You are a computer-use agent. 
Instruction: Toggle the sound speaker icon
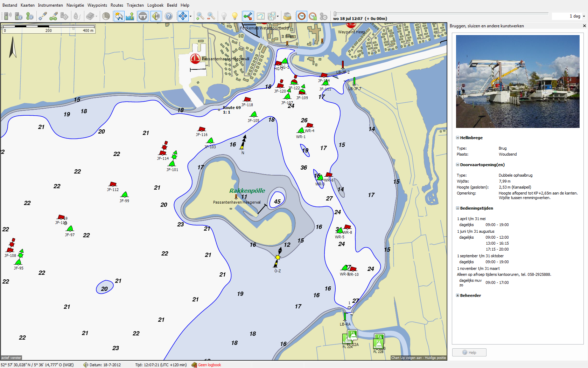tap(156, 16)
